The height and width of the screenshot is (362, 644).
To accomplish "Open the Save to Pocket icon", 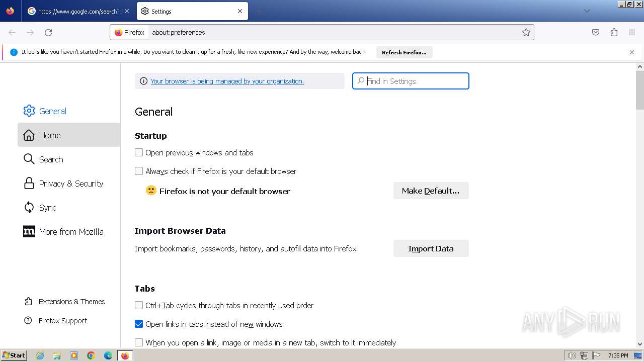I will [596, 32].
